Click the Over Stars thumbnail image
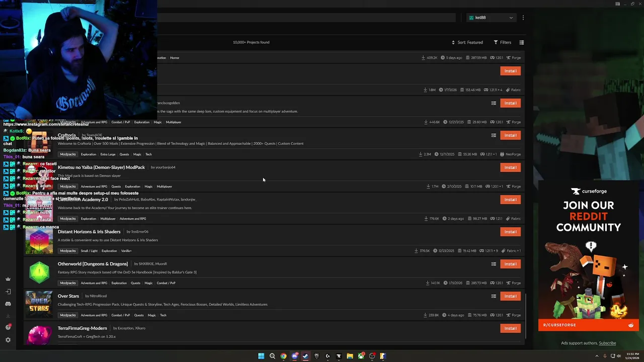Screen dimensions: 644x362 (39, 305)
